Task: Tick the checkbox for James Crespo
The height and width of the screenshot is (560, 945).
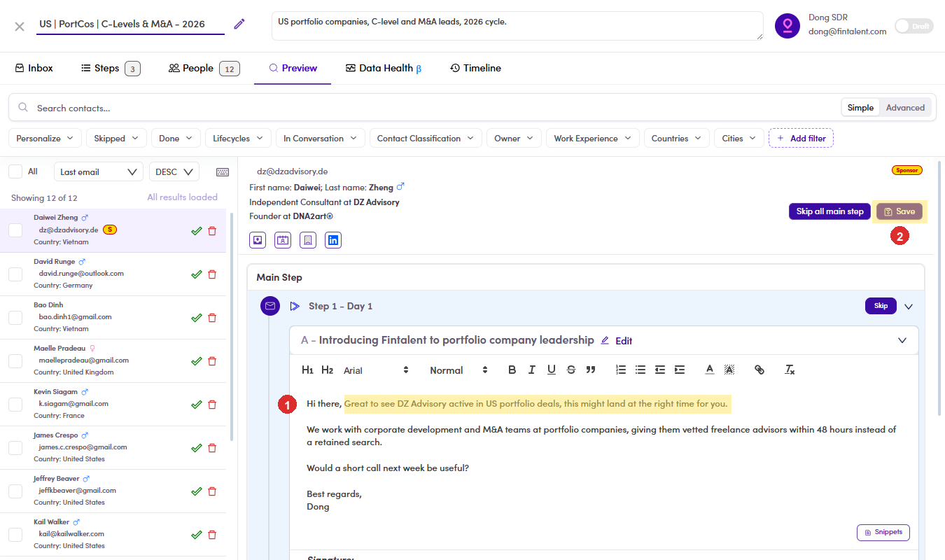Action: pyautogui.click(x=15, y=447)
